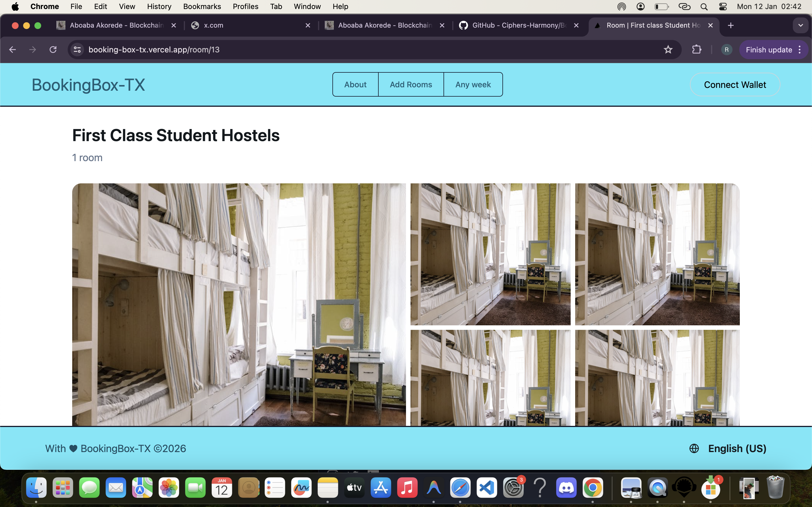
Task: Click the Connect Wallet button
Action: tap(734, 84)
